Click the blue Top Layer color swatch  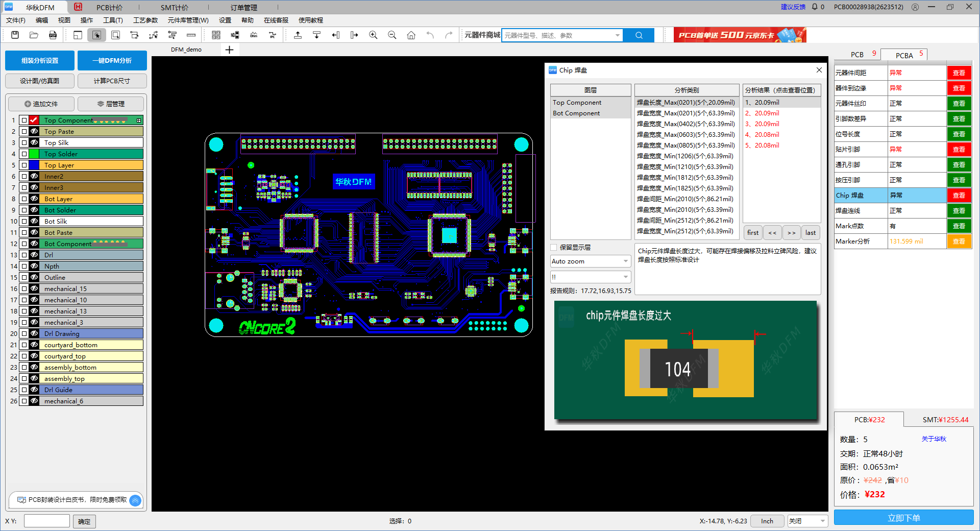click(34, 165)
